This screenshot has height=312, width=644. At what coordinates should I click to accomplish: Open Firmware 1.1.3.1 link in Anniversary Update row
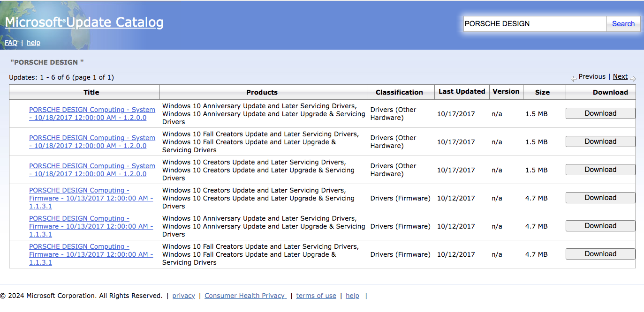[x=91, y=226]
